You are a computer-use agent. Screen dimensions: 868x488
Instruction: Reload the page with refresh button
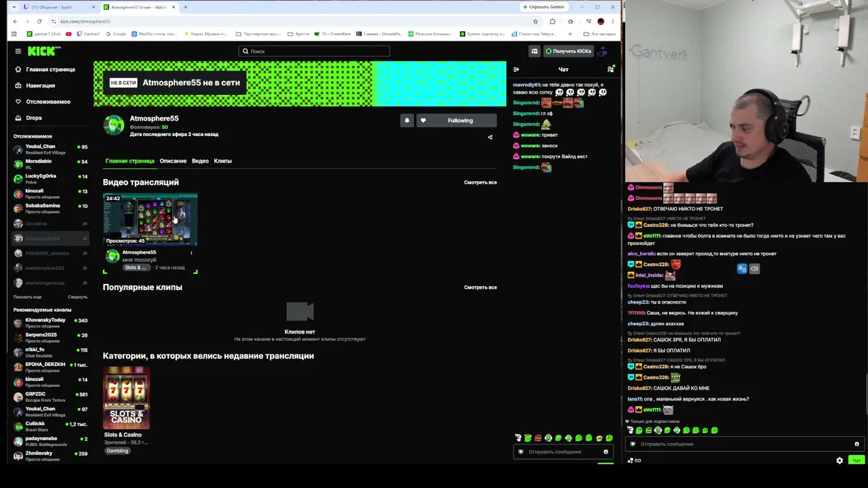tap(41, 21)
